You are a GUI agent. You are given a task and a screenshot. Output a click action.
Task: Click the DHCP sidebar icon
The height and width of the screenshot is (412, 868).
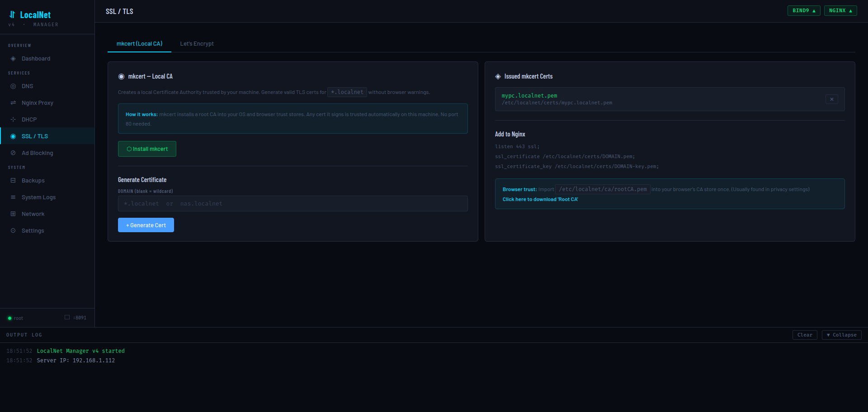pos(13,120)
